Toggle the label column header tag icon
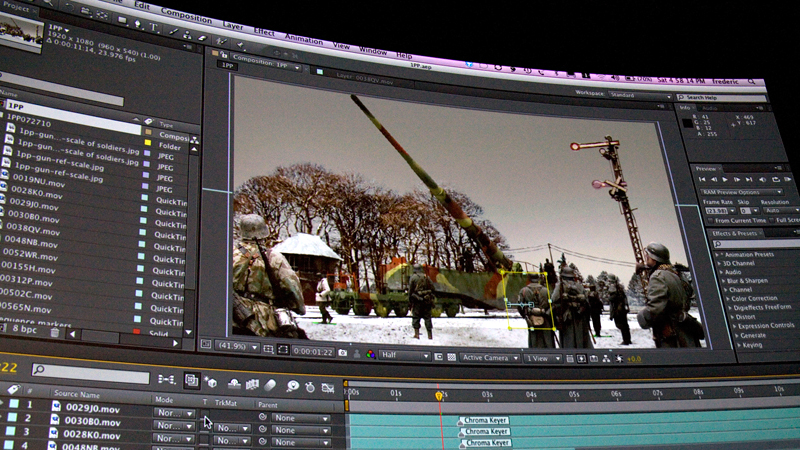The height and width of the screenshot is (450, 800). (x=13, y=390)
